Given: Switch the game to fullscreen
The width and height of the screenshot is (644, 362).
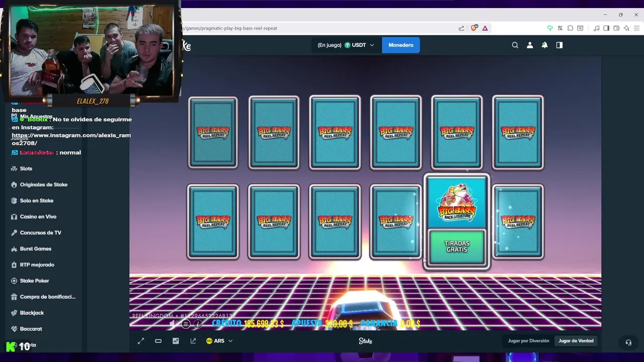Looking at the screenshot, I should click(141, 341).
